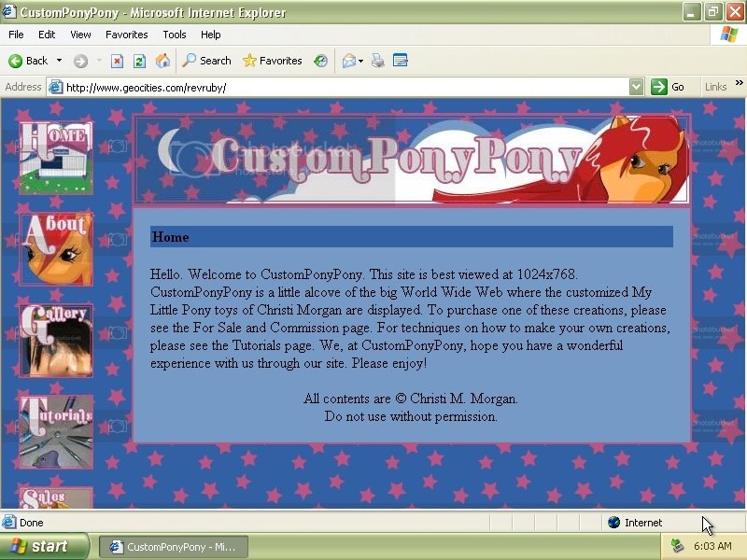Click the Refresh page icon
This screenshot has width=747, height=560.
tap(139, 61)
